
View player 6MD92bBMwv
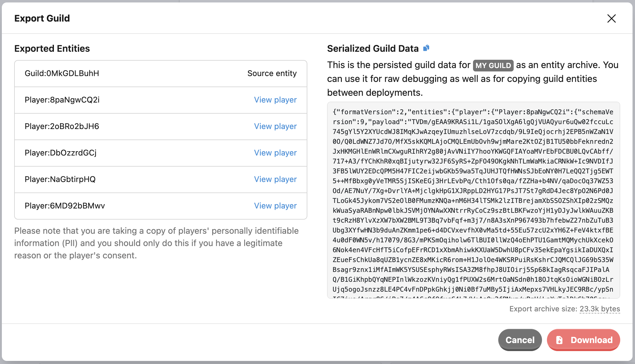[275, 206]
